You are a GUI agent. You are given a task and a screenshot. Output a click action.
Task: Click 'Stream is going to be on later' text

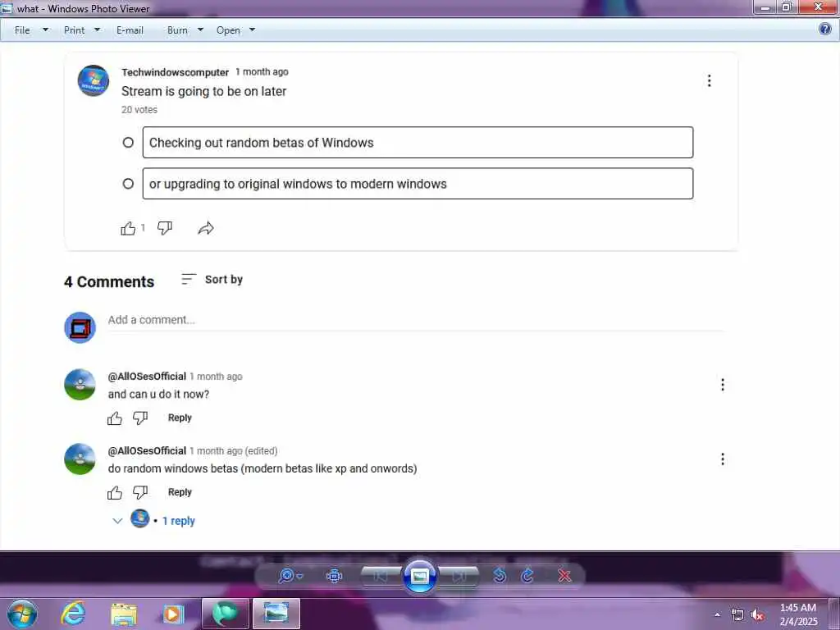[x=203, y=92]
